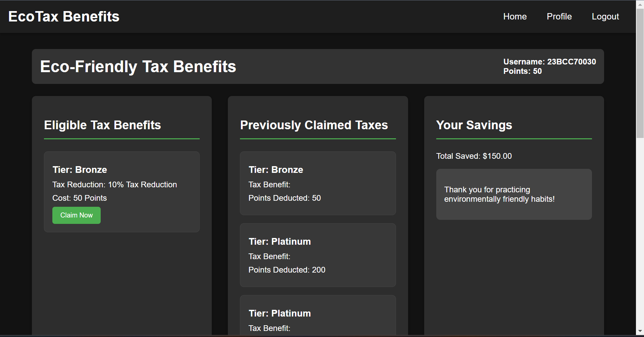644x337 pixels.
Task: Click the "Tax Reduction: 10% Tax Reduction" line
Action: (114, 185)
